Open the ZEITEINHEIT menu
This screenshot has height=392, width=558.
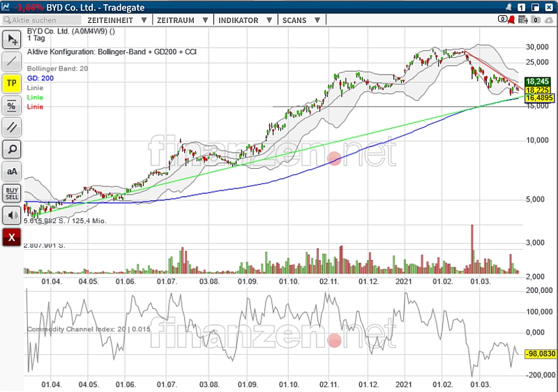click(x=110, y=20)
